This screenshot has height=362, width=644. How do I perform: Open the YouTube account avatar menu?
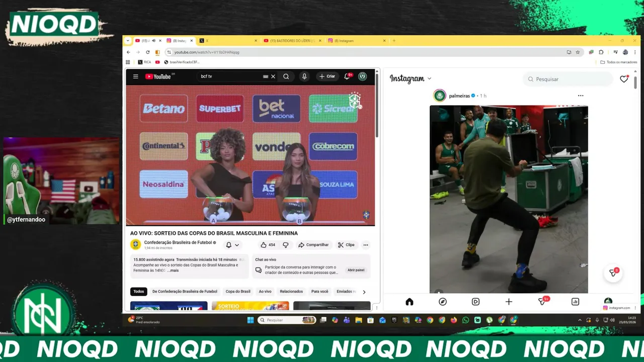(x=362, y=76)
